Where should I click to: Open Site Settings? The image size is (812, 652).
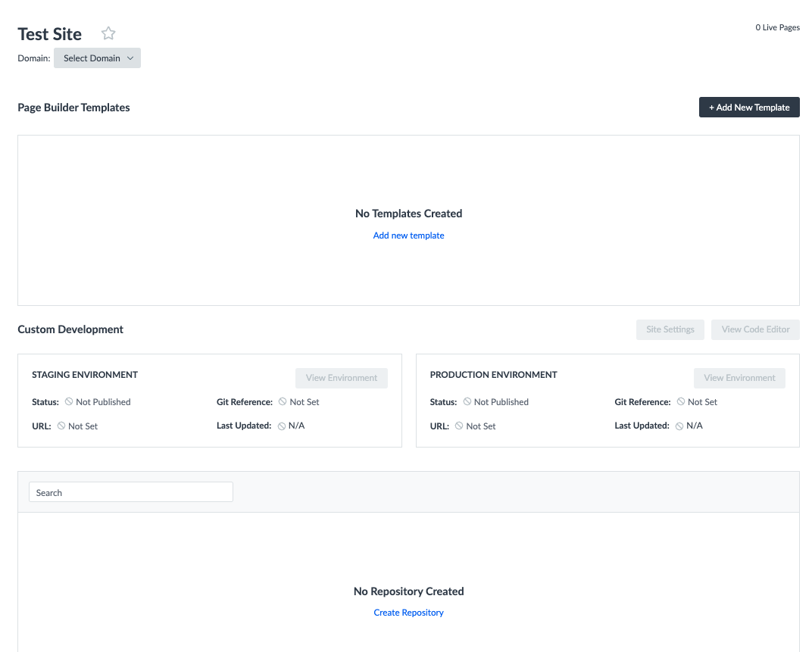[x=670, y=329]
